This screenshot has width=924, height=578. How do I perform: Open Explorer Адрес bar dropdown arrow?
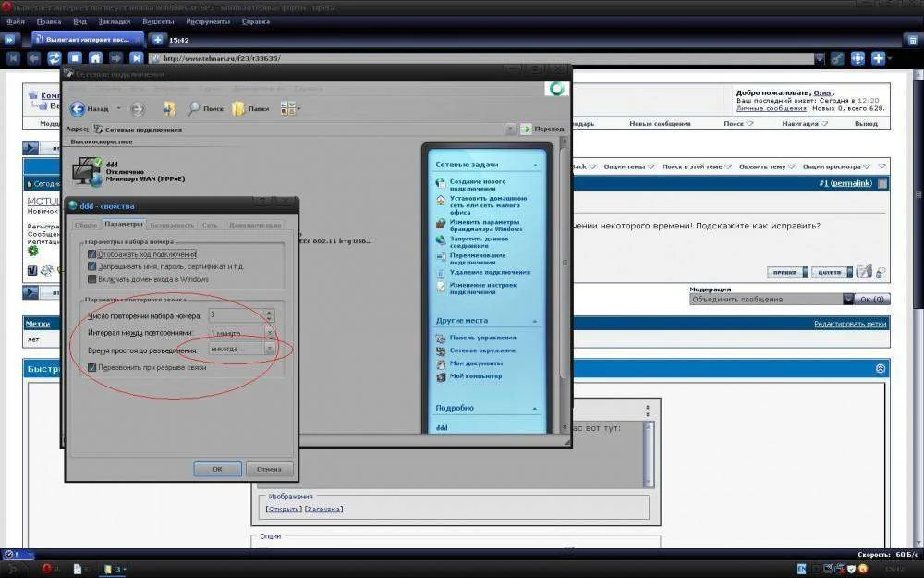point(510,129)
